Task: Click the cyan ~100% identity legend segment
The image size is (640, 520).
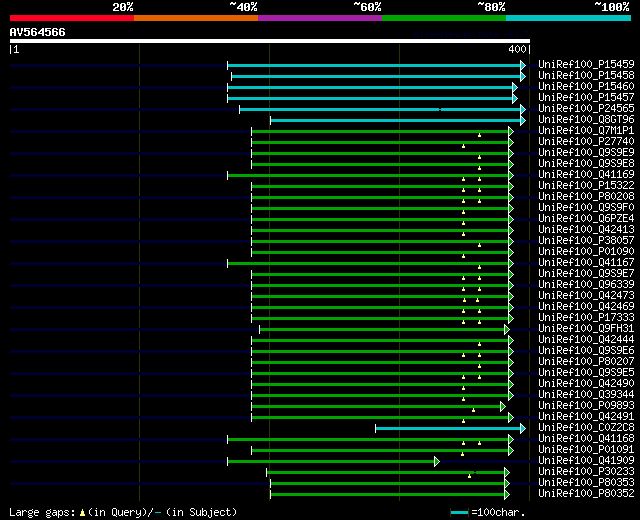Action: coord(569,18)
